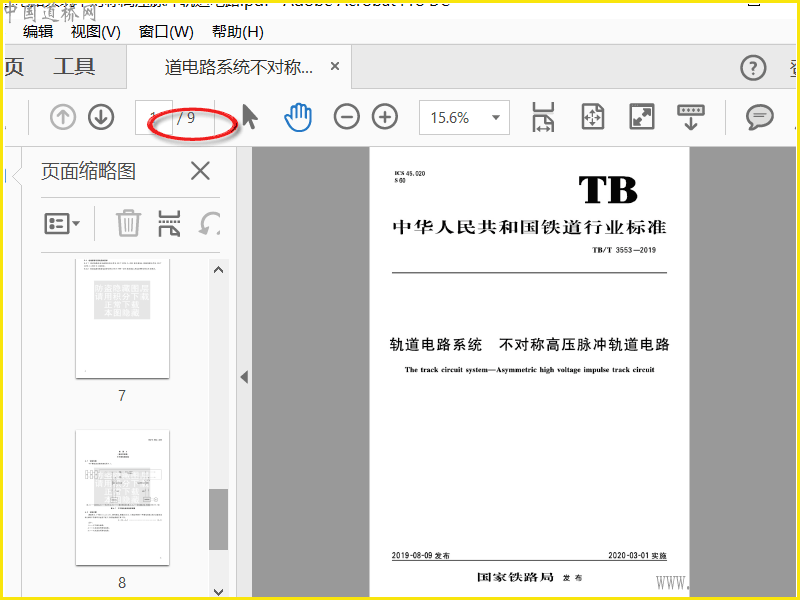Close the 页面缩略图 panel
The image size is (800, 600).
point(200,171)
